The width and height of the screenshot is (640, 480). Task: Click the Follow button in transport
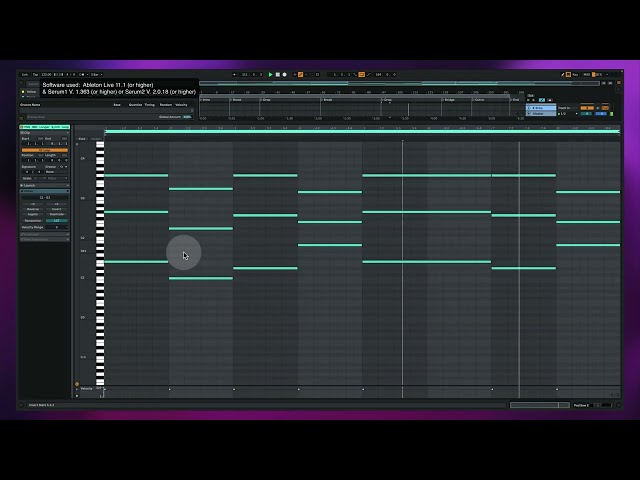pyautogui.click(x=234, y=75)
